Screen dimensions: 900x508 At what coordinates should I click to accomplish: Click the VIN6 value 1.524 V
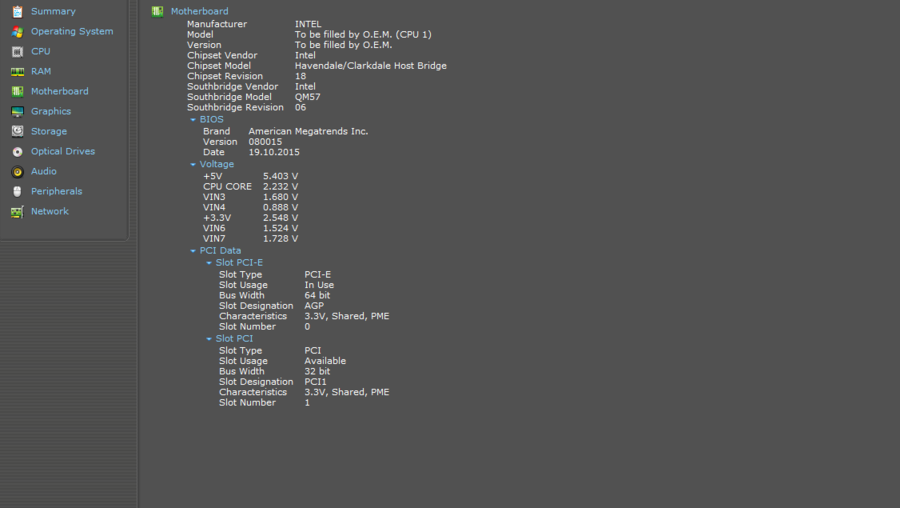[x=280, y=228]
